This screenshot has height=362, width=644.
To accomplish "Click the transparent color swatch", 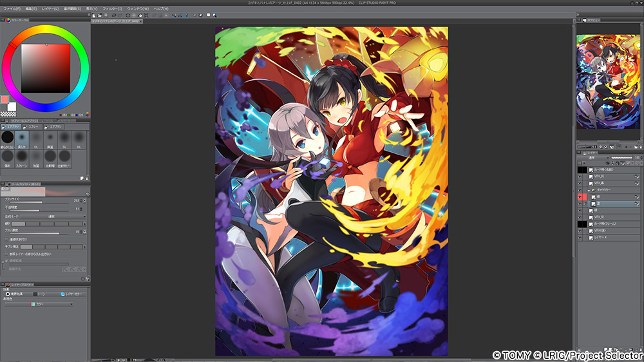I will [x=8, y=114].
